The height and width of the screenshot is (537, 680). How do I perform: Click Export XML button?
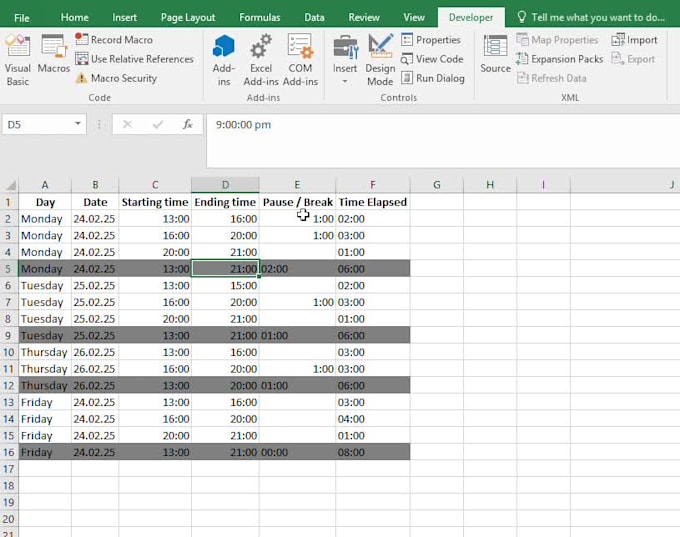pos(633,59)
